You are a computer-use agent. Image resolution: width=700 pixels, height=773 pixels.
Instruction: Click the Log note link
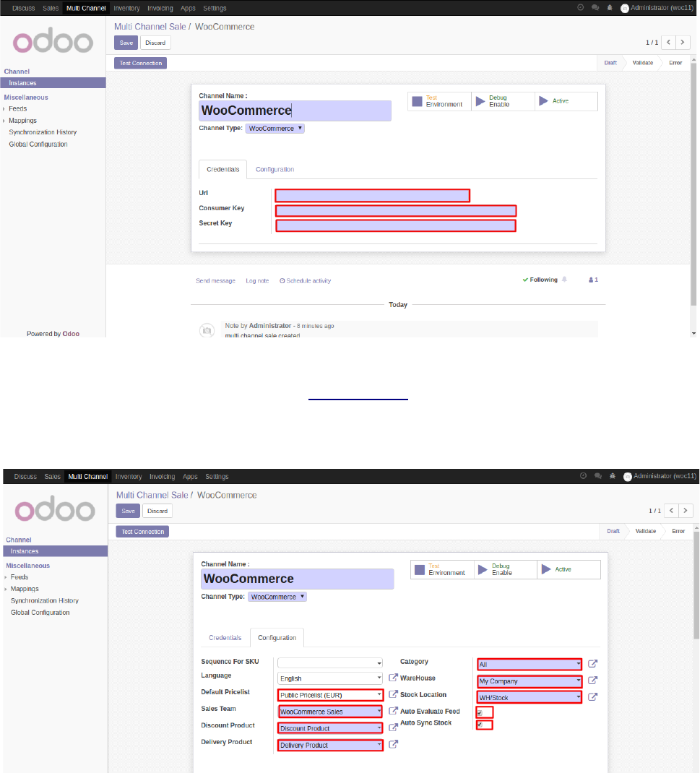[x=257, y=280]
